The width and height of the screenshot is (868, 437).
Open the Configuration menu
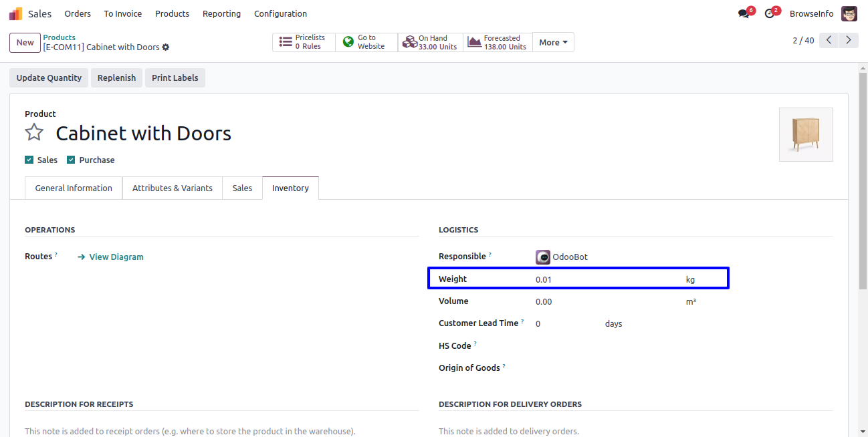(281, 13)
